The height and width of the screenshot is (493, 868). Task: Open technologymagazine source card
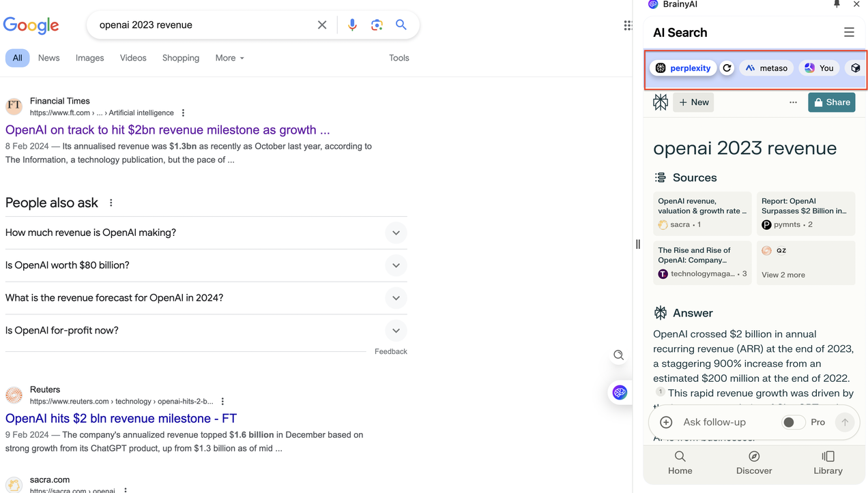pyautogui.click(x=702, y=263)
